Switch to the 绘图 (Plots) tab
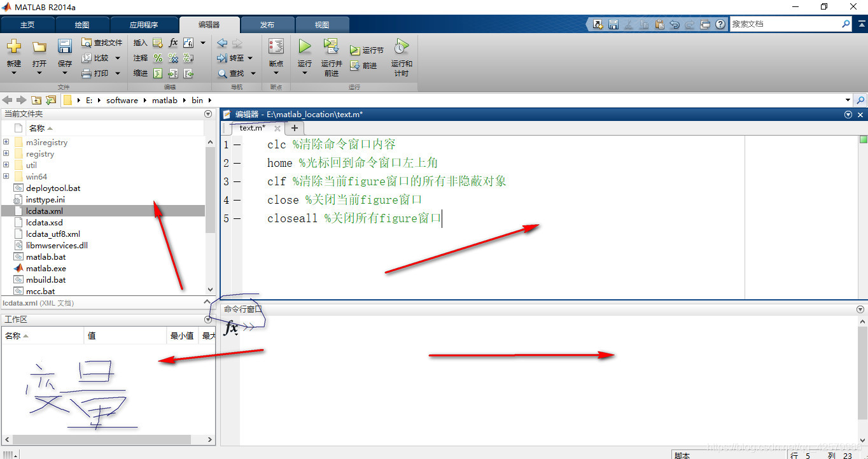This screenshot has width=868, height=459. (x=82, y=25)
